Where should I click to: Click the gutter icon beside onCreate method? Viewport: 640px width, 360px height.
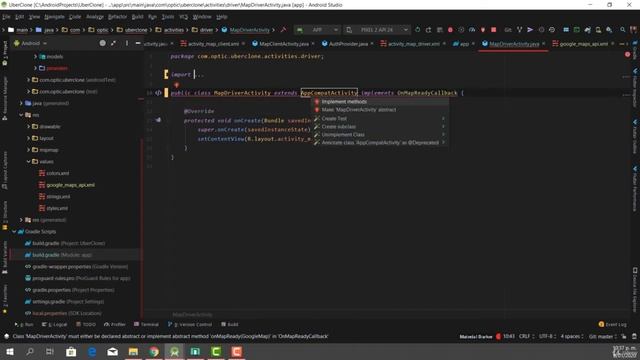158,120
